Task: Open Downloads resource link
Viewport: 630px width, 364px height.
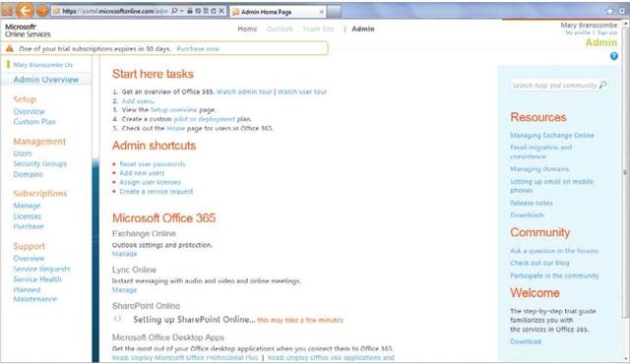Action: pos(527,215)
